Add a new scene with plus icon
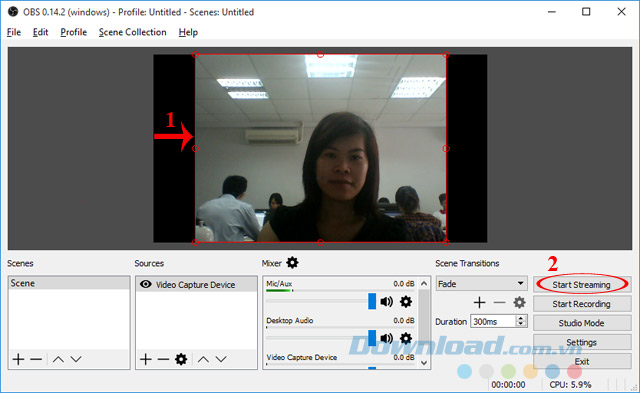This screenshot has width=640, height=393. click(18, 359)
